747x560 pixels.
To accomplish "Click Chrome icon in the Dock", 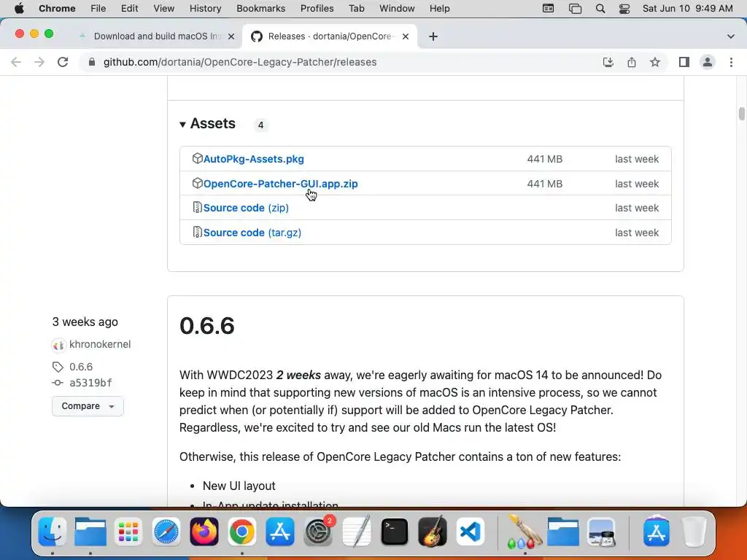I will (242, 532).
